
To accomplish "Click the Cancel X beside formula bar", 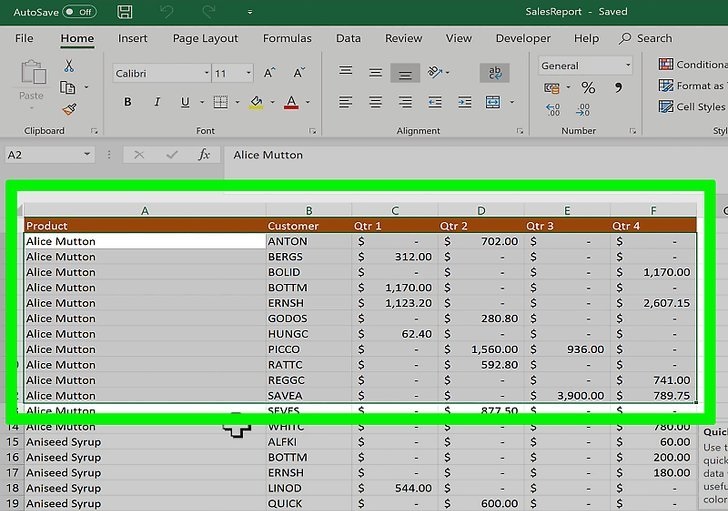I will click(x=139, y=155).
